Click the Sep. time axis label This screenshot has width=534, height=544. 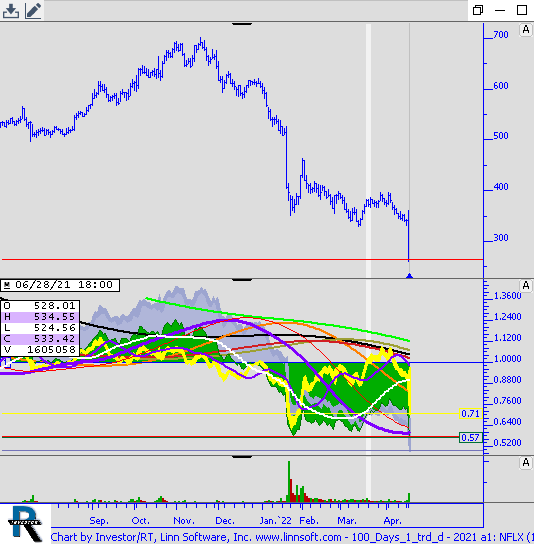(99, 521)
